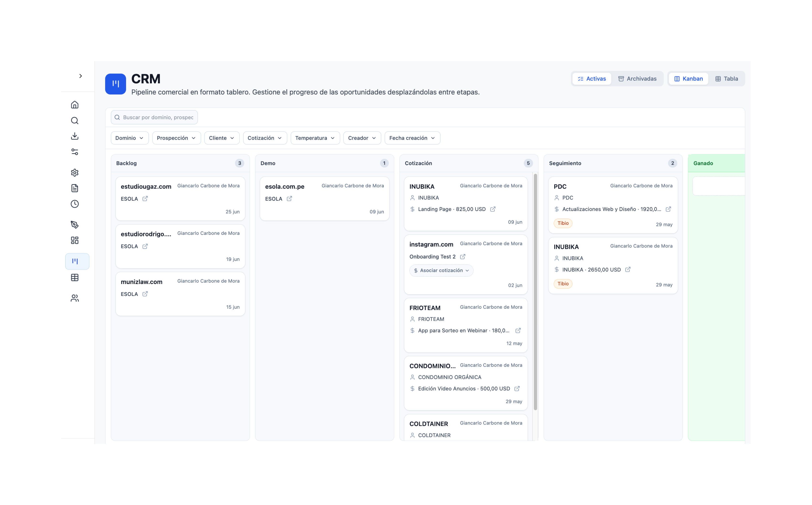The image size is (812, 505).
Task: Open the esola.com.pe card title
Action: click(x=285, y=187)
